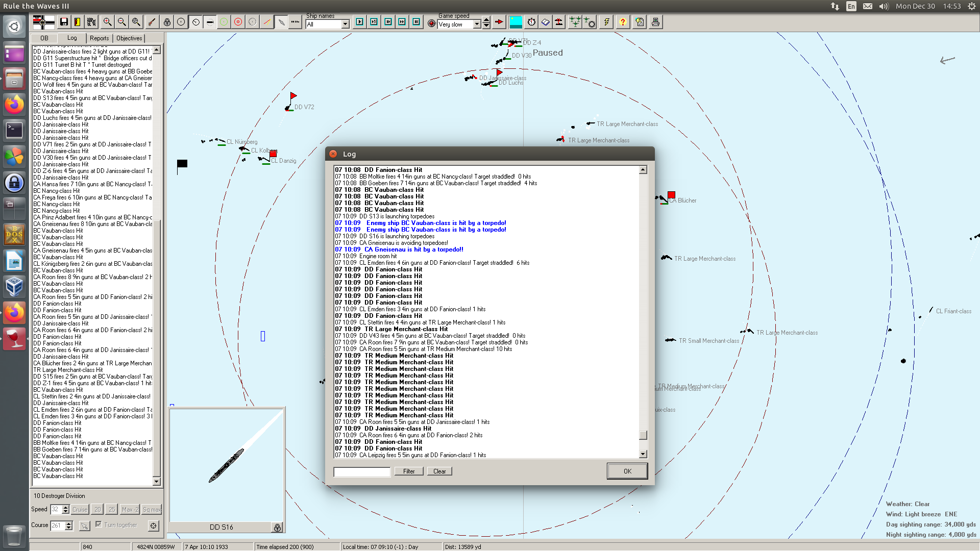Click the Clear button in Log dialog

[439, 471]
